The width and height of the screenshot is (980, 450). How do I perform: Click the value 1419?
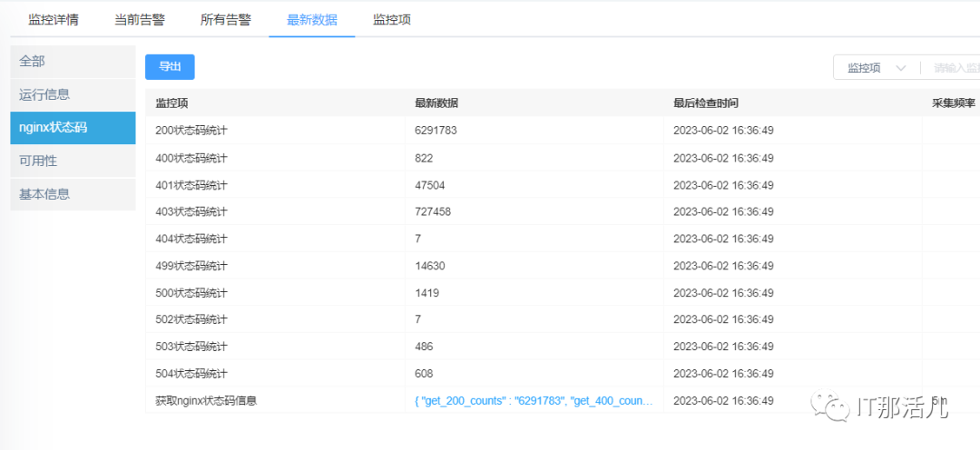(426, 292)
